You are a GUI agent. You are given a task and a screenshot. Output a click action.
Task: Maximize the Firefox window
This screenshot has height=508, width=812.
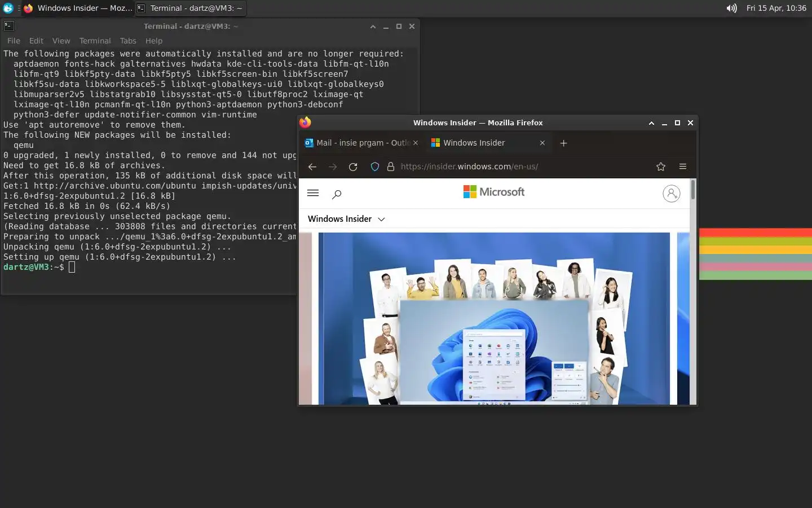(677, 123)
